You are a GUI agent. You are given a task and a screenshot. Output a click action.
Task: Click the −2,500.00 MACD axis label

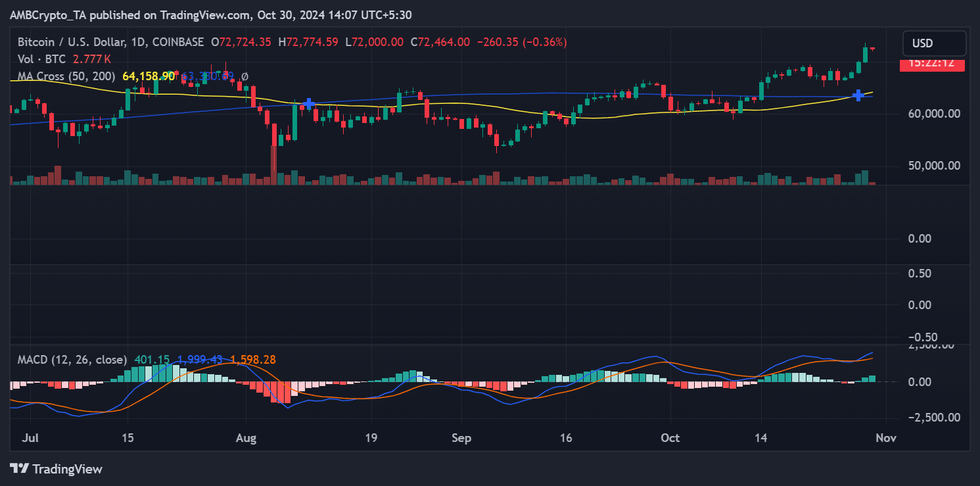(x=933, y=417)
